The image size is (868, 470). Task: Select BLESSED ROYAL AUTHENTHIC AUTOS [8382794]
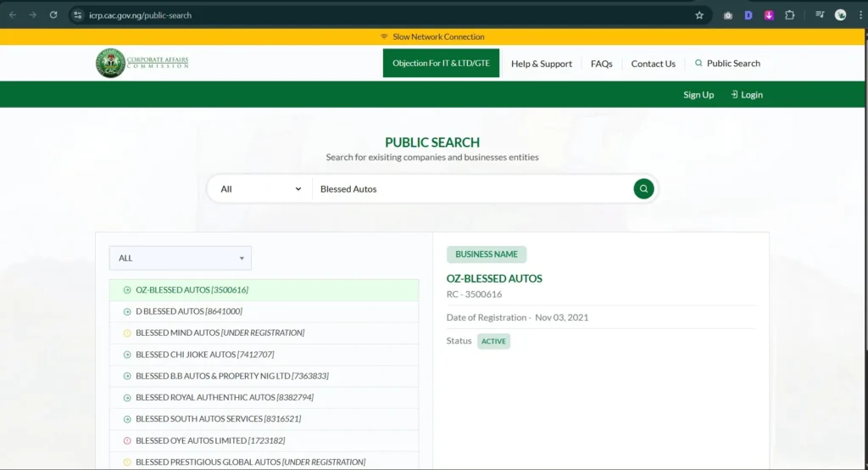(264, 398)
